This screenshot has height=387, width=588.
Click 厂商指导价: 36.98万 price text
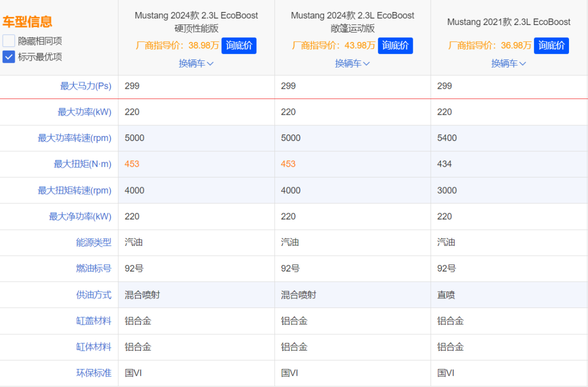tap(490, 46)
